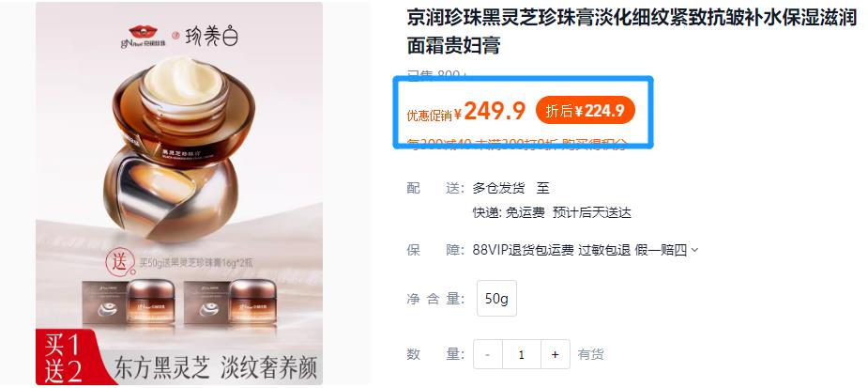The image size is (868, 388).
Task: Click the 东方黑灵芝 淡纹奢养颜 slogan banner
Action: [x=216, y=367]
